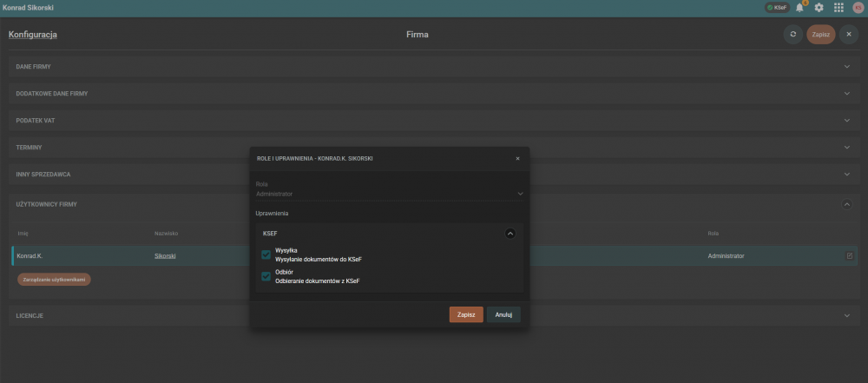This screenshot has width=868, height=383.
Task: Click the Rola column header
Action: [x=713, y=234]
